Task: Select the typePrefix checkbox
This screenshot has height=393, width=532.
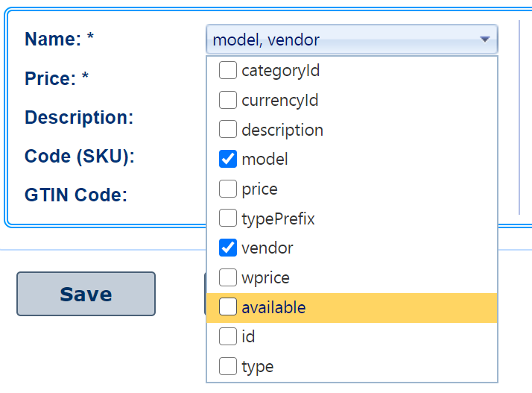Action: 228,218
